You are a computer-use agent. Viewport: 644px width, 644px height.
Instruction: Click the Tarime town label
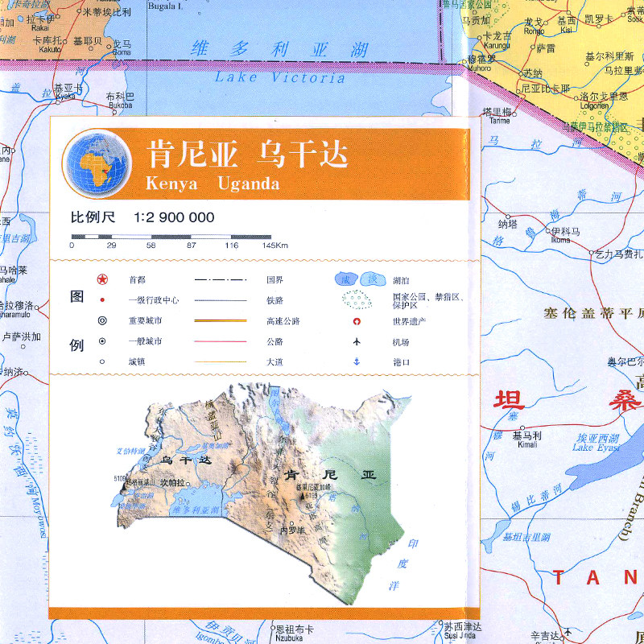coord(499,121)
